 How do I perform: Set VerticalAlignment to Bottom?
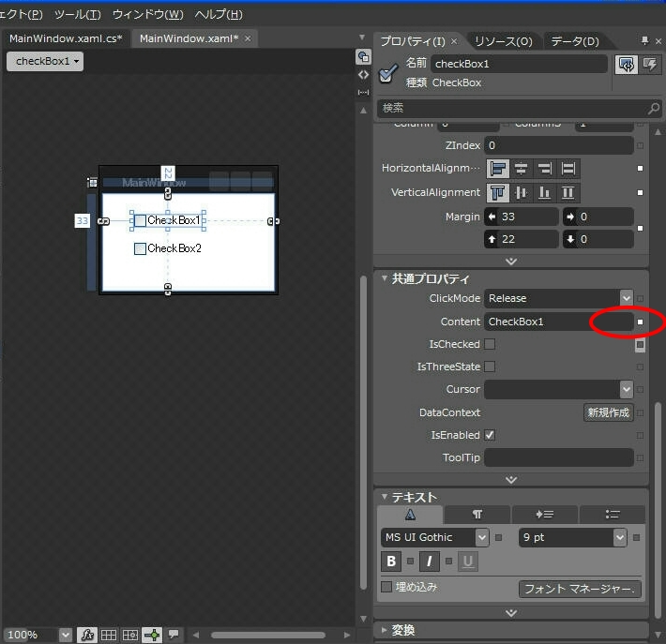[544, 193]
